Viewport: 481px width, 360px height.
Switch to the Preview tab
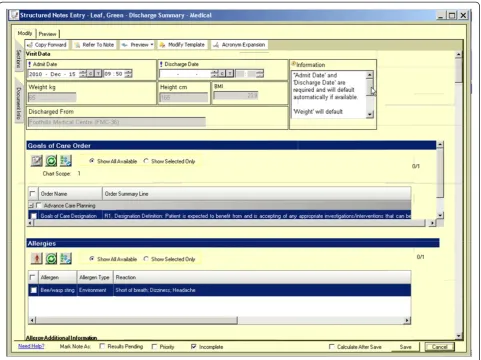tap(47, 34)
